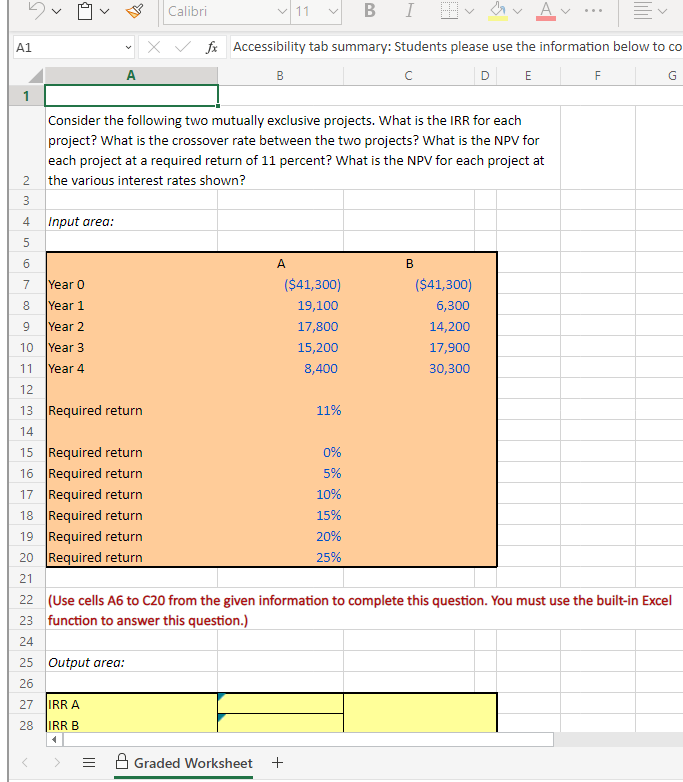
Task: Open the Name Box dropdown arrow
Action: tap(128, 47)
